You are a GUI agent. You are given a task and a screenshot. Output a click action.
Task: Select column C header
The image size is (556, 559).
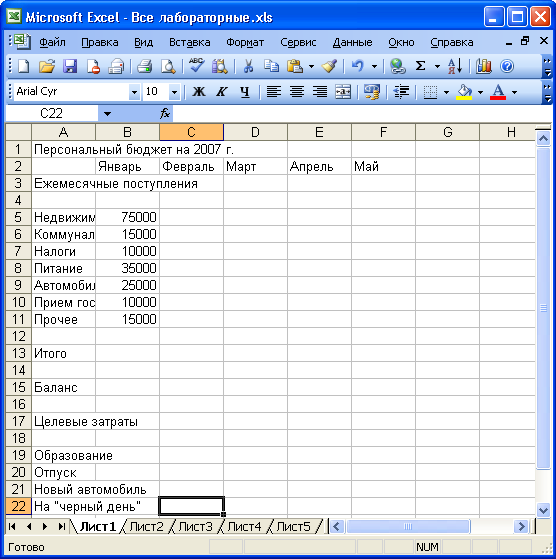(x=191, y=132)
